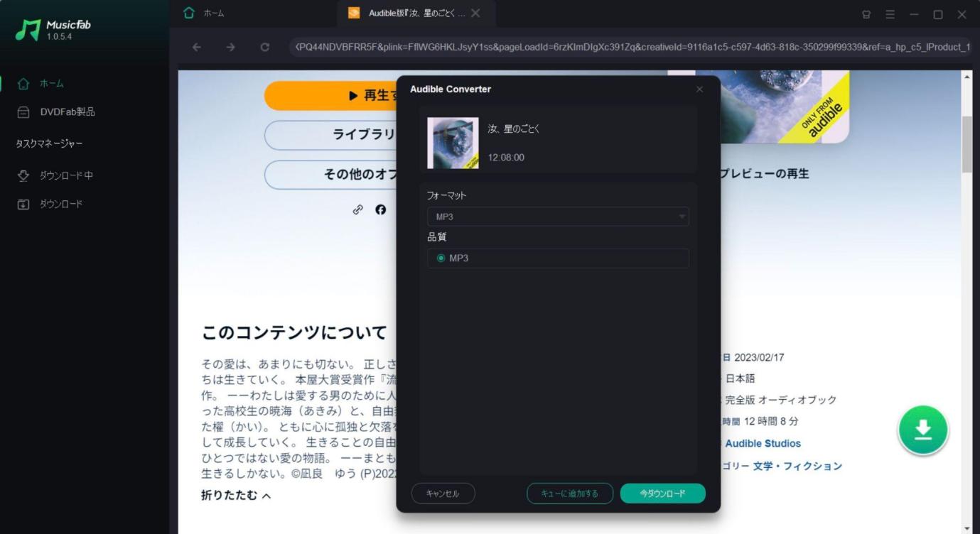
Task: Click プレビューの再生 text
Action: pos(765,173)
